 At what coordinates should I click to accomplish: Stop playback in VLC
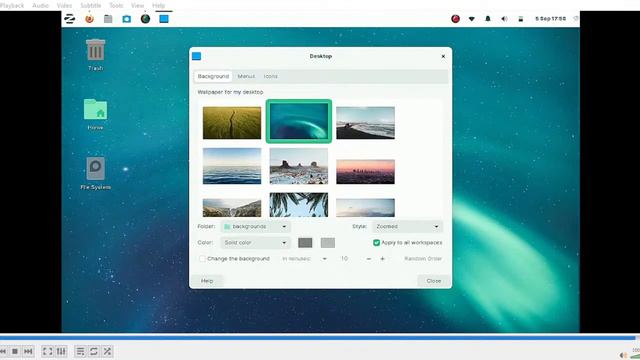pos(15,351)
